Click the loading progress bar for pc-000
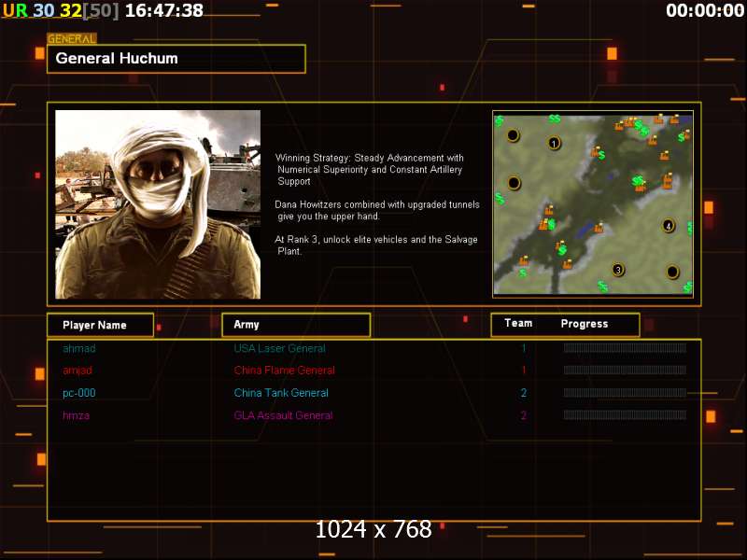 pyautogui.click(x=625, y=393)
